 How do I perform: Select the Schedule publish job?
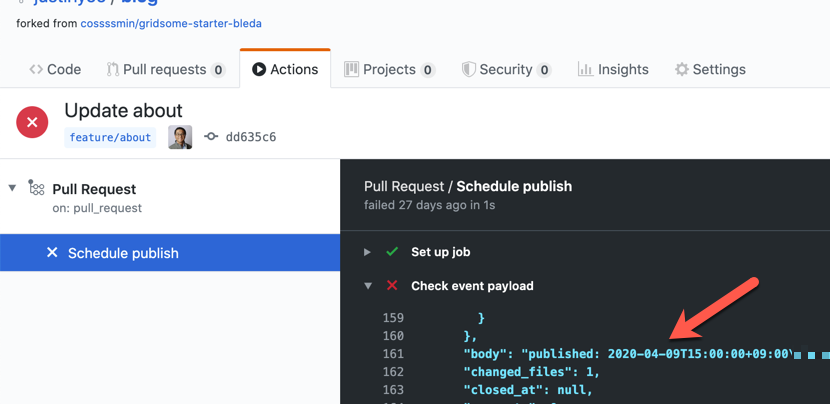[x=170, y=253]
